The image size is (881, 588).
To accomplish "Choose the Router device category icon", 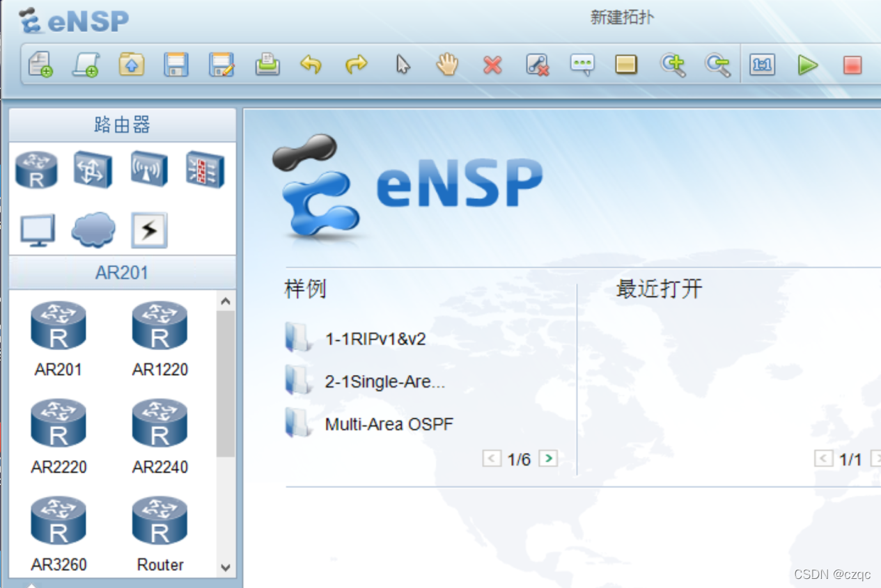I will 36,169.
